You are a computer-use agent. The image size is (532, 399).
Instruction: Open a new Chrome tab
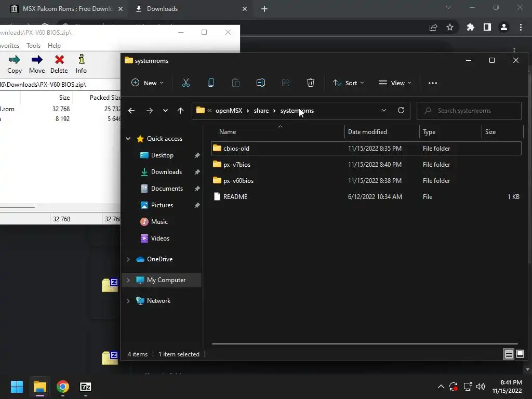coord(264,9)
